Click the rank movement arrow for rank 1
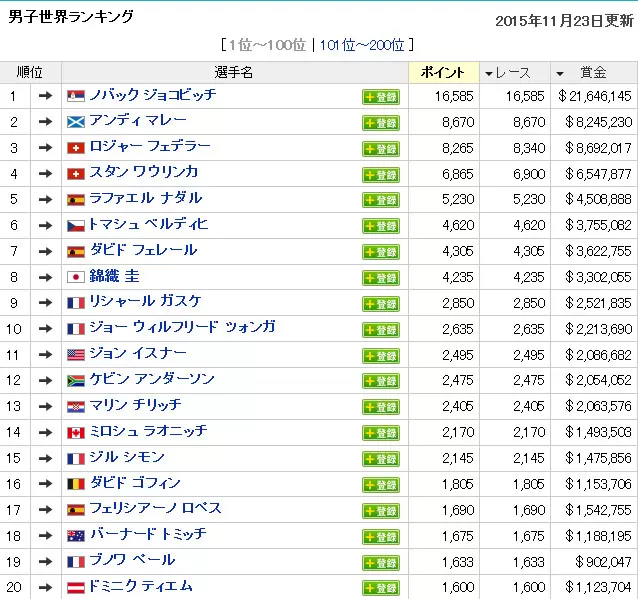The height and width of the screenshot is (599, 638). (46, 96)
